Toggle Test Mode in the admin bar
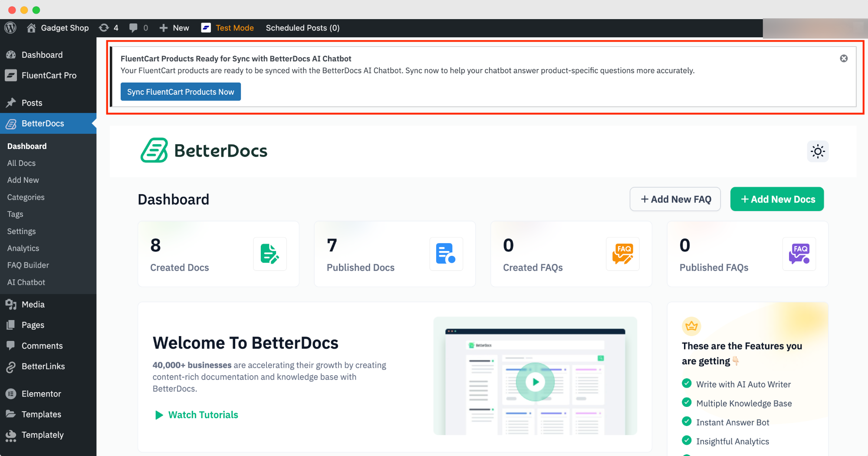The width and height of the screenshot is (868, 456). pos(234,28)
